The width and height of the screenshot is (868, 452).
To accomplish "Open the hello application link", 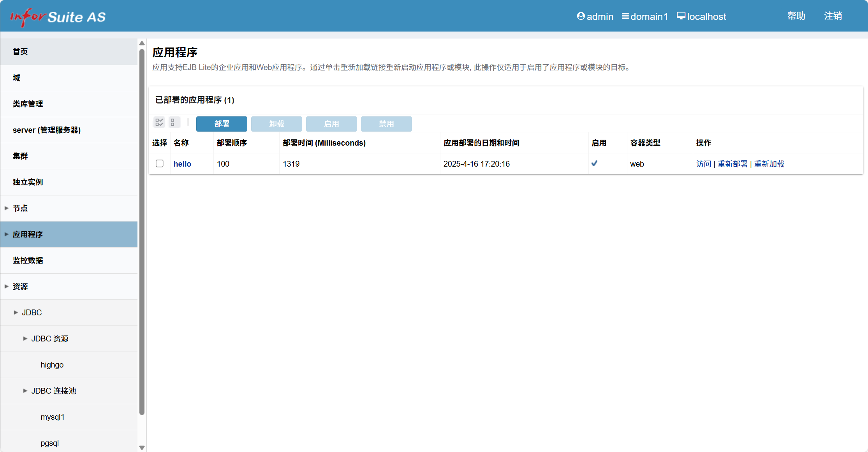I will coord(182,164).
